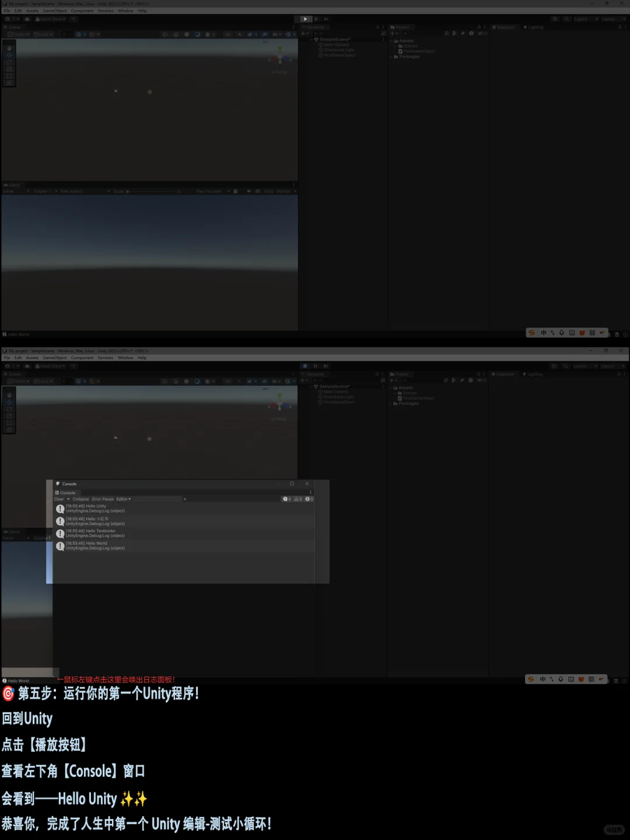
Task: Toggle warning count filter in Console
Action: pyautogui.click(x=298, y=499)
